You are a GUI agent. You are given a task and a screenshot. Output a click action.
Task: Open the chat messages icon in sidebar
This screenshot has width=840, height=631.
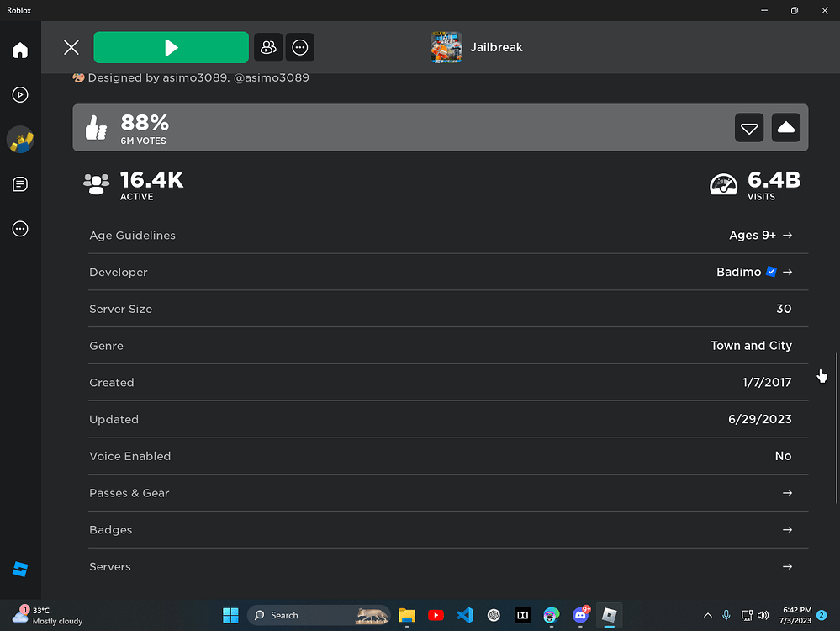pos(20,184)
